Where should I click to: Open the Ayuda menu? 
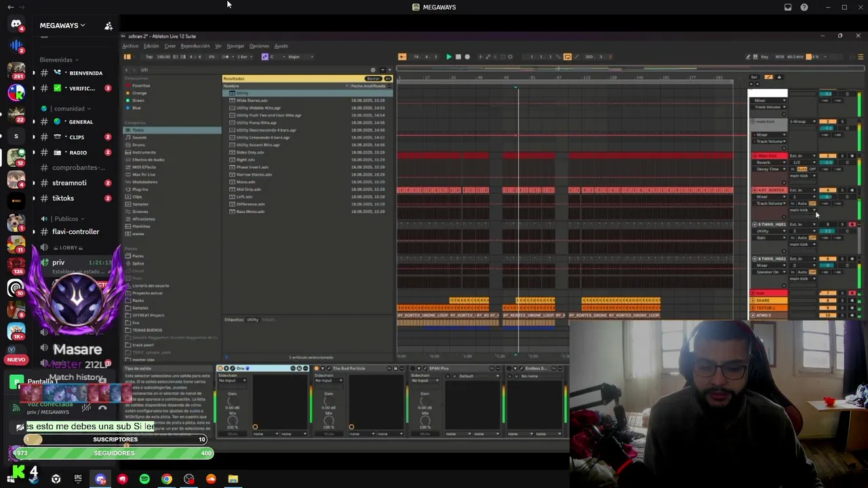[281, 46]
